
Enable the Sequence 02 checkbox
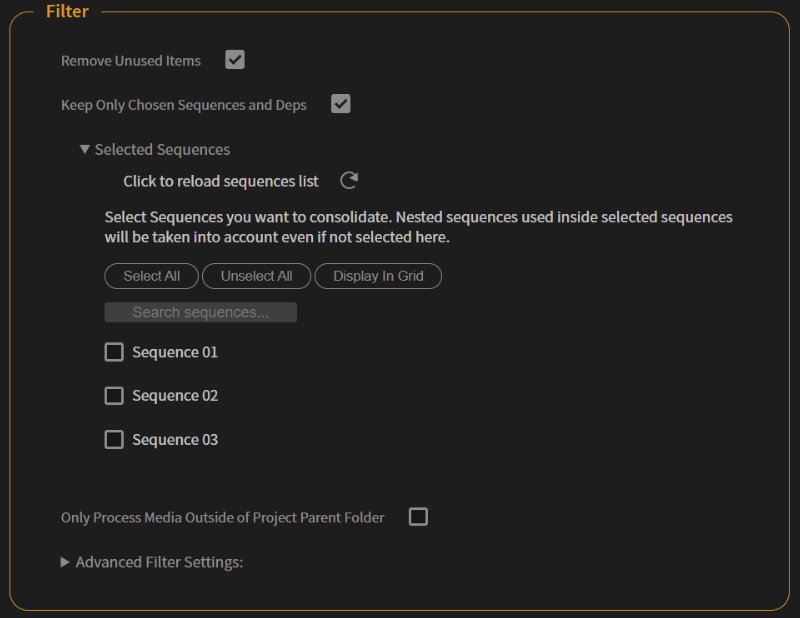pos(114,395)
